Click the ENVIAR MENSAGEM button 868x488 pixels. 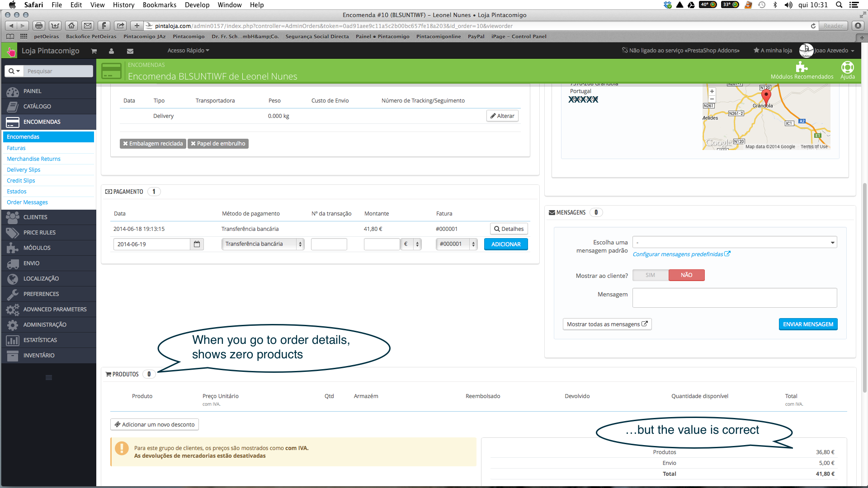[808, 324]
